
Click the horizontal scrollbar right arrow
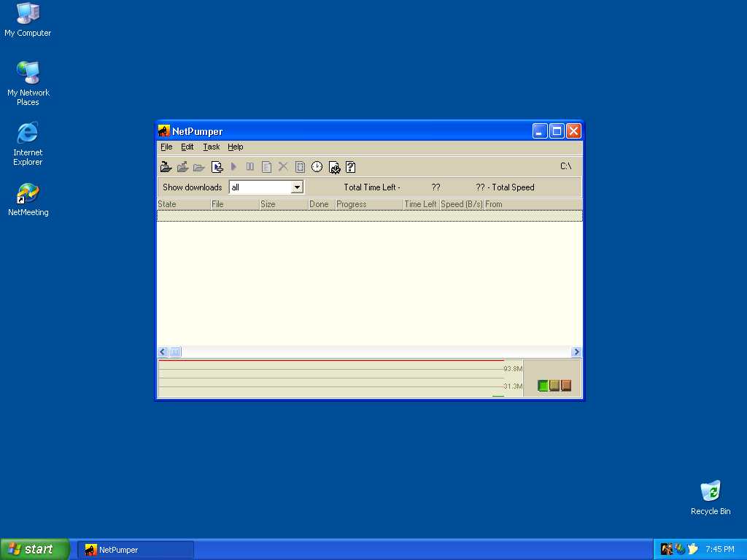(x=576, y=352)
